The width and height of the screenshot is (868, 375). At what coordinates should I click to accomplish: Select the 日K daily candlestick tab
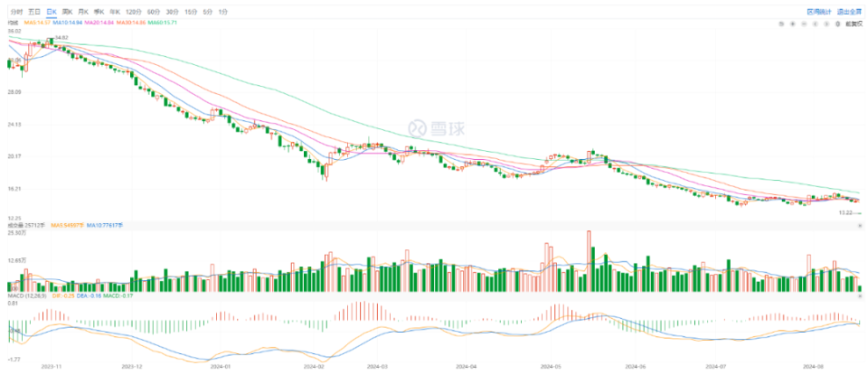[52, 12]
